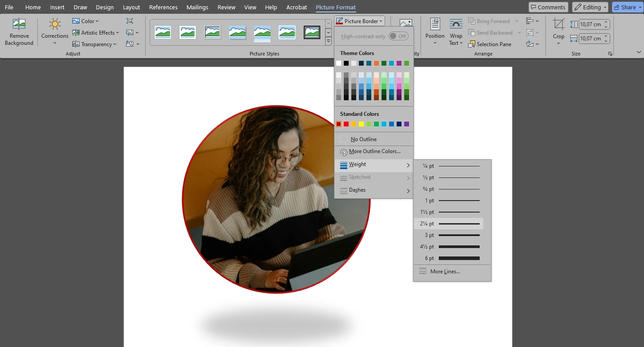Open the Comments pane

548,7
